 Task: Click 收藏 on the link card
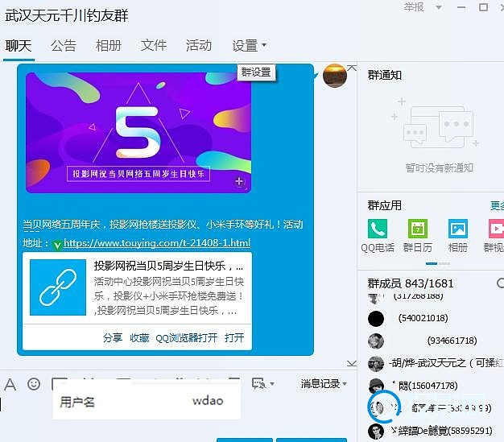click(139, 338)
